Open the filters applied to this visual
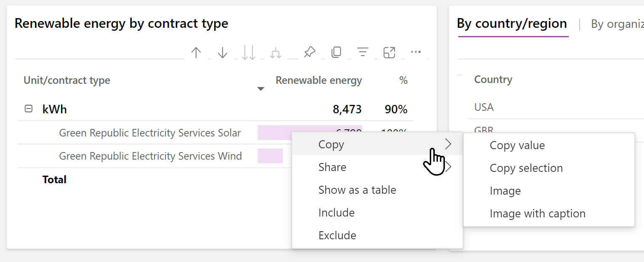Image resolution: width=644 pixels, height=262 pixels. coord(363,52)
